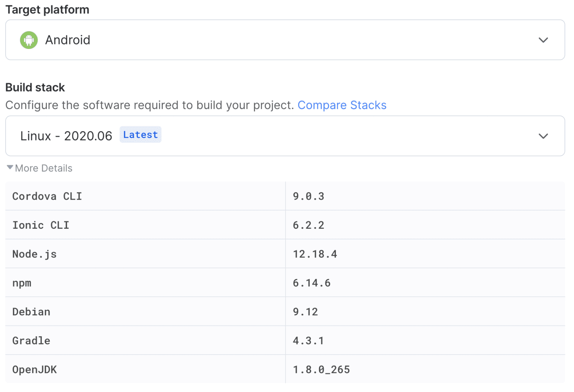Click the Debian row label

pyautogui.click(x=31, y=312)
